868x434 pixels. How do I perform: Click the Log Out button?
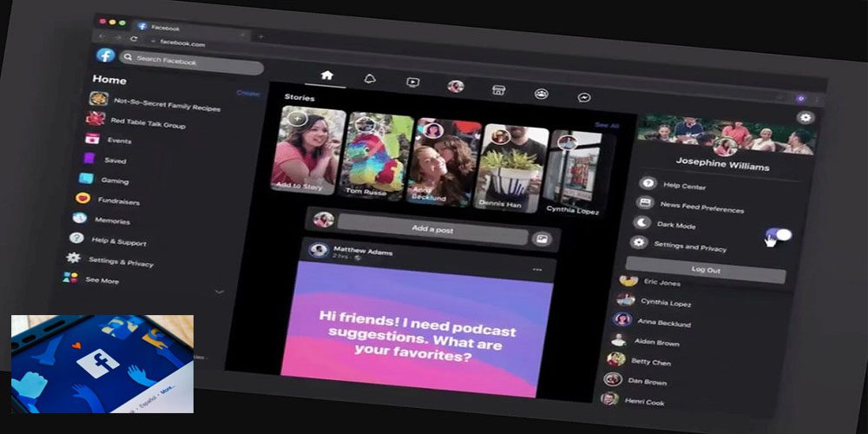click(x=705, y=270)
